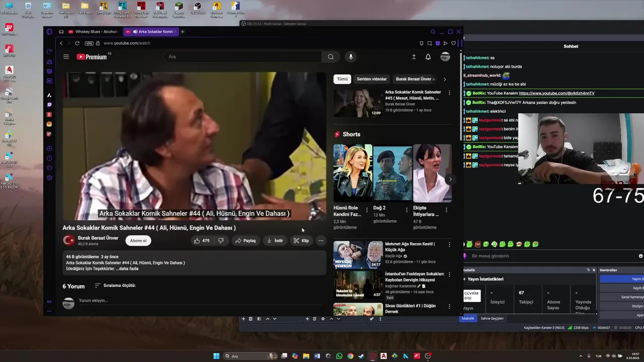
Task: Open the YouTube hamburger guide menu
Action: click(x=66, y=57)
